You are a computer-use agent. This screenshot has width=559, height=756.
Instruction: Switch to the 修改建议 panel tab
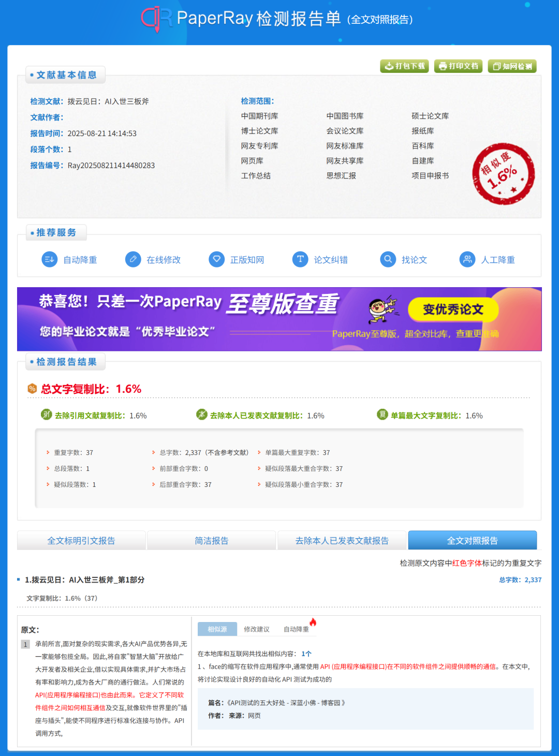point(257,629)
